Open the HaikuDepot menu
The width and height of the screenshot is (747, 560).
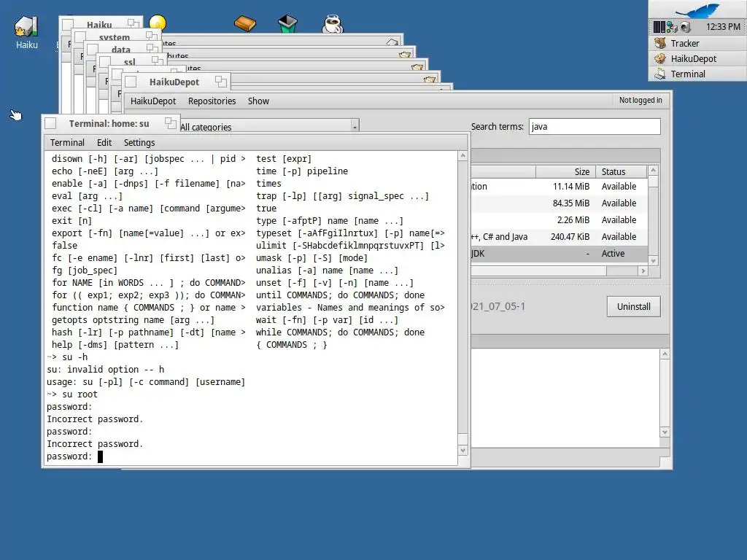point(153,101)
